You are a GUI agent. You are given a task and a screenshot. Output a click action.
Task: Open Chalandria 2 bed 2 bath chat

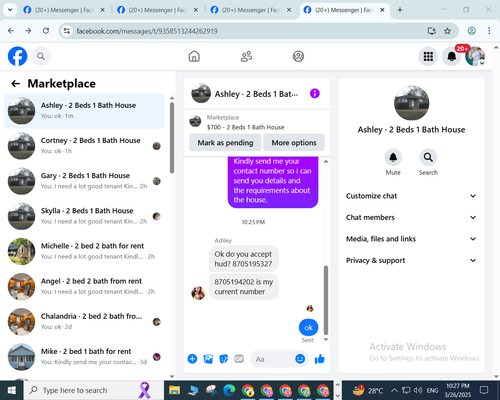point(84,322)
